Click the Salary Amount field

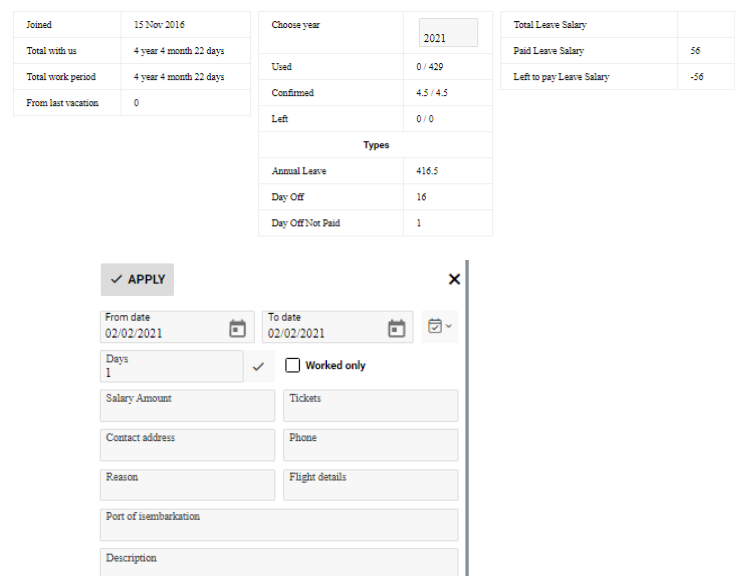point(187,406)
